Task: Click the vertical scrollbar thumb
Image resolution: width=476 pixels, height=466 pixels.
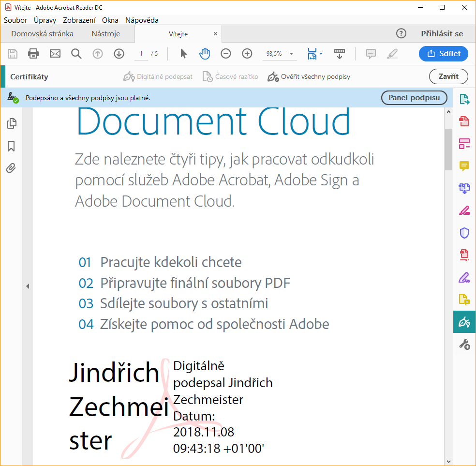Action: [449, 149]
